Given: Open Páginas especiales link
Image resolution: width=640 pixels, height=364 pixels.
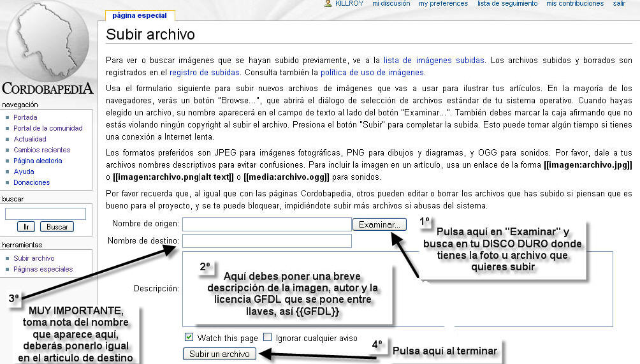Looking at the screenshot, I should coord(43,269).
